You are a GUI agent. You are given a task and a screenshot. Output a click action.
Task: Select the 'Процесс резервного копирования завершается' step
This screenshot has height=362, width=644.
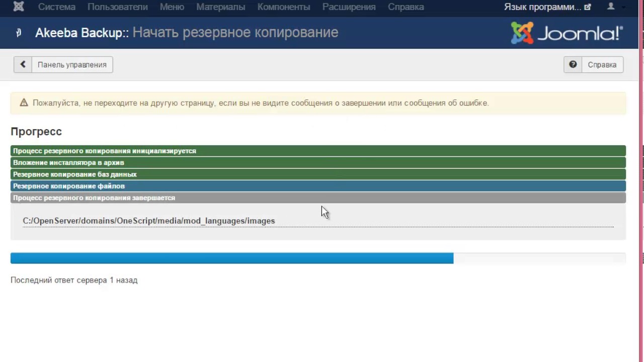point(318,198)
